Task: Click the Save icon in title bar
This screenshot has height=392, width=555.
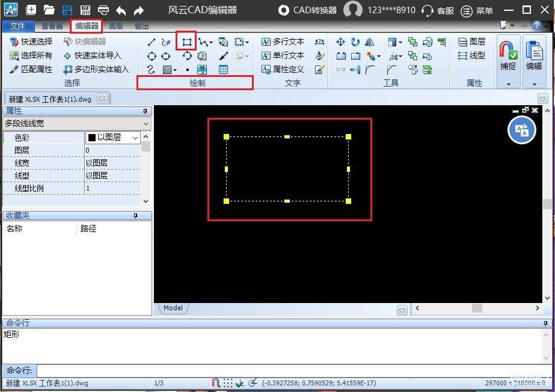Action: click(67, 10)
